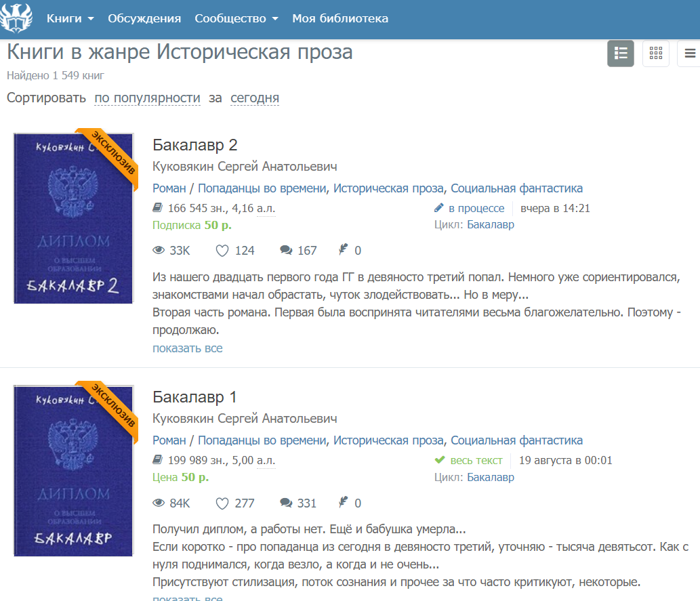Click the site logo in the header
The image size is (700, 601).
pos(16,18)
